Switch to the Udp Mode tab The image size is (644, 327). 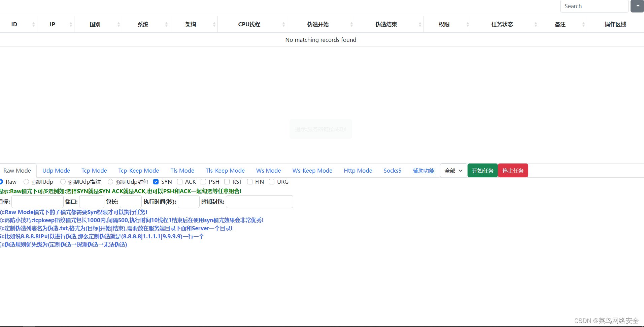pyautogui.click(x=56, y=171)
